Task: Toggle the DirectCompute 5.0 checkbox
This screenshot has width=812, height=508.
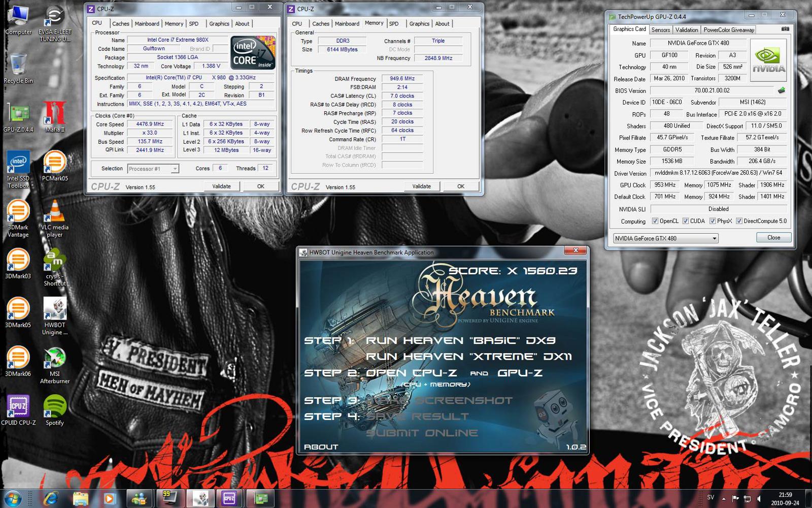Action: (739, 221)
